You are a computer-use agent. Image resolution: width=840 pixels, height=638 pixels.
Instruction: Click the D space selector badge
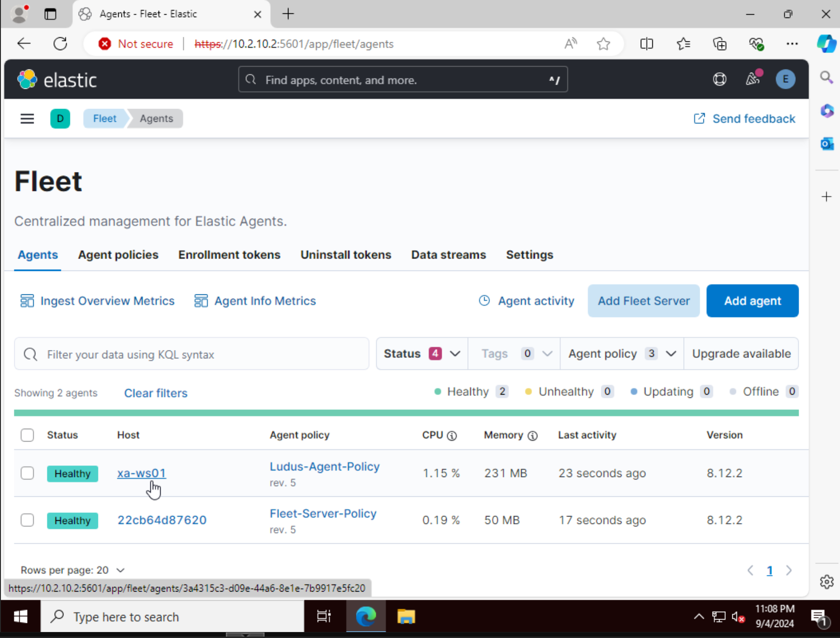pyautogui.click(x=60, y=119)
